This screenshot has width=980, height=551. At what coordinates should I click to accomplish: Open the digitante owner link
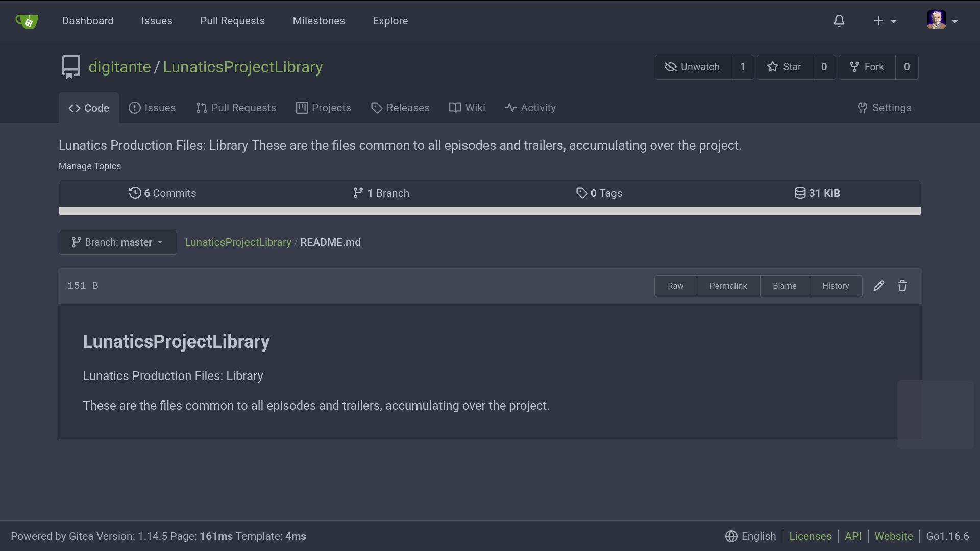[119, 67]
